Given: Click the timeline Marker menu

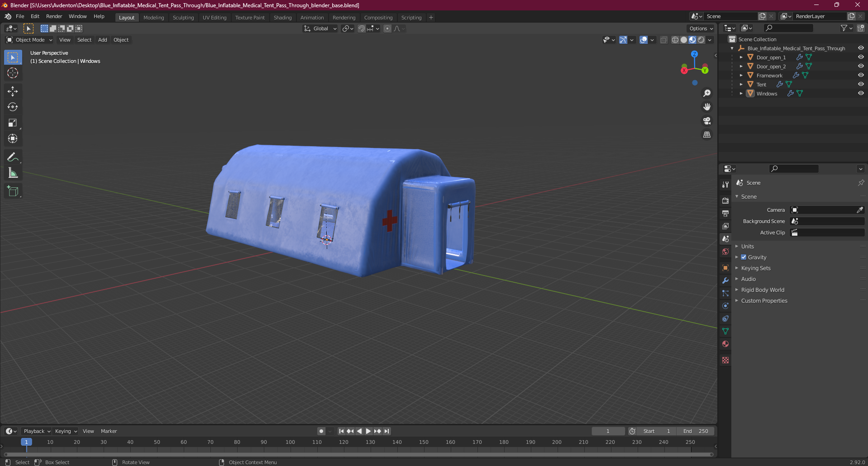Looking at the screenshot, I should click(109, 431).
